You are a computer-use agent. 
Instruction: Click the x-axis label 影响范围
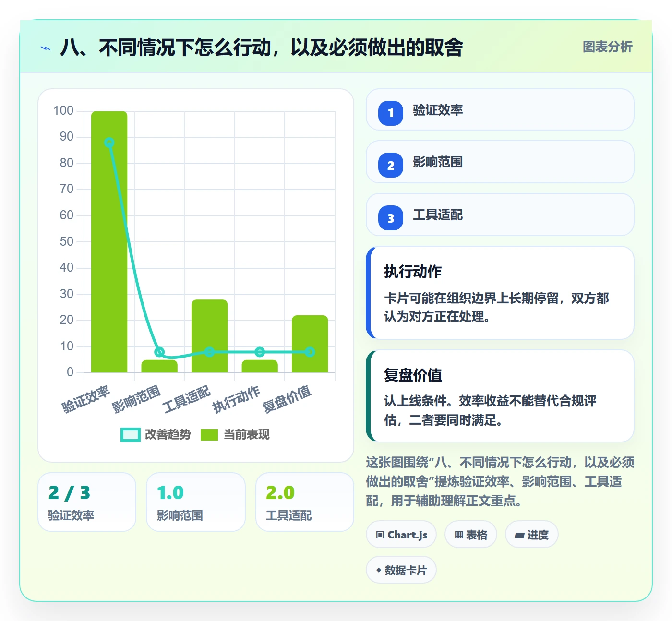pos(136,399)
